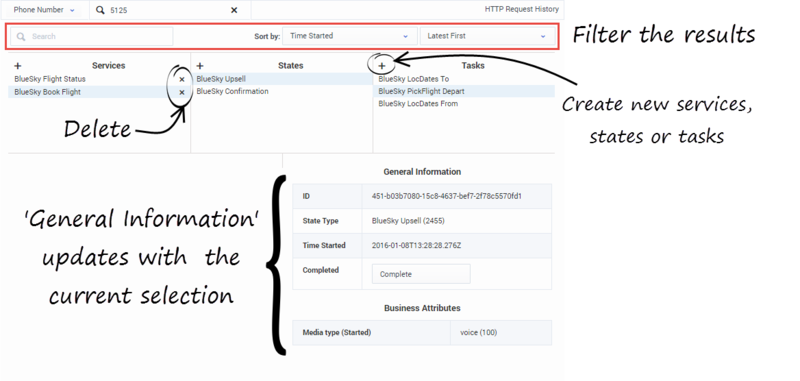The image size is (800, 381).
Task: Open the Time Started sort dropdown
Action: pos(349,36)
